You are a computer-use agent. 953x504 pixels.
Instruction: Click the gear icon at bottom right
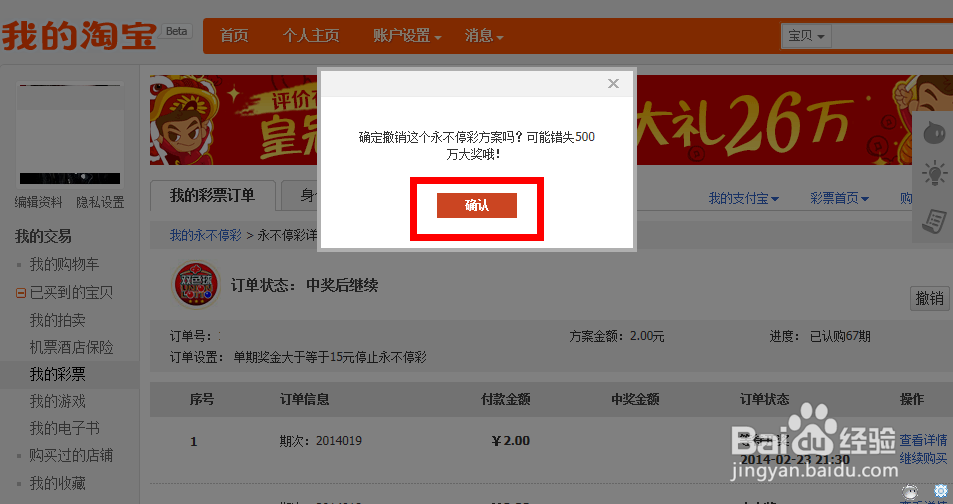click(940, 491)
